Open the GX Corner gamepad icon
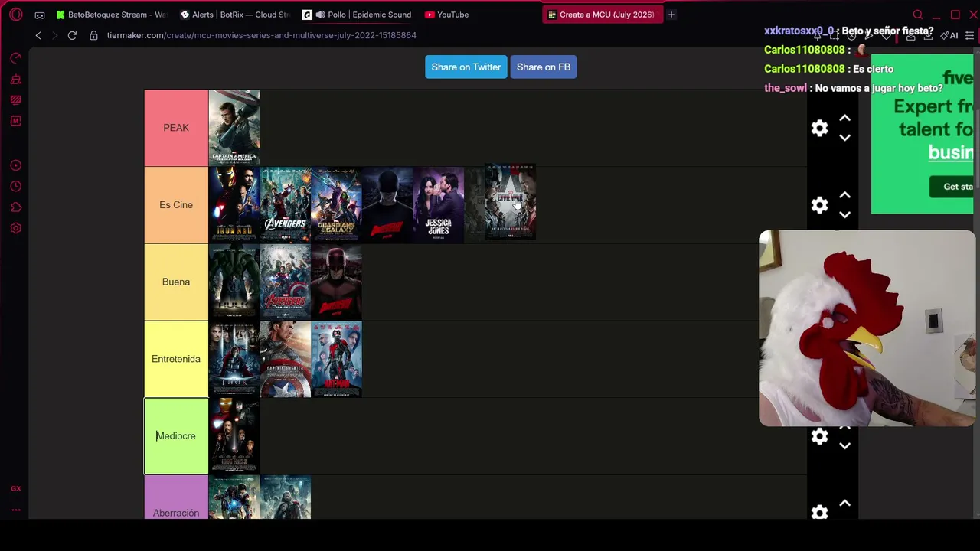 point(40,15)
